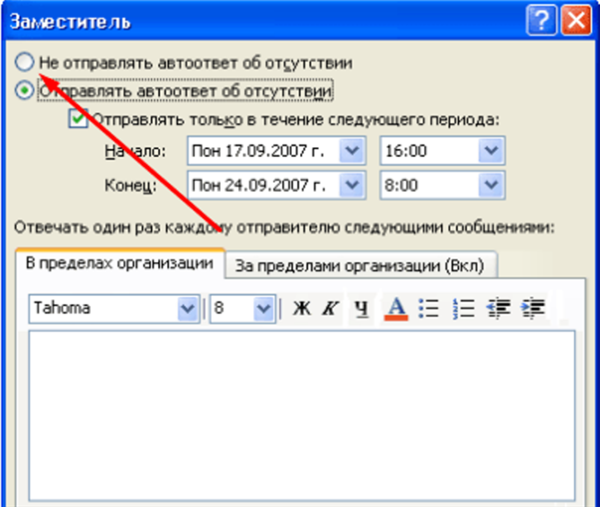600x507 pixels.
Task: Open the font color picker (A)
Action: point(396,308)
